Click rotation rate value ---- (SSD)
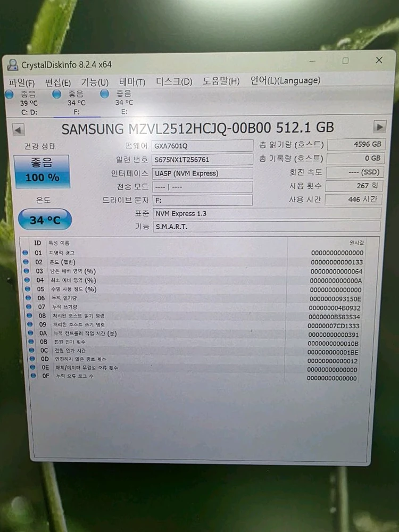Viewport: 399px width, 532px height. [x=354, y=172]
